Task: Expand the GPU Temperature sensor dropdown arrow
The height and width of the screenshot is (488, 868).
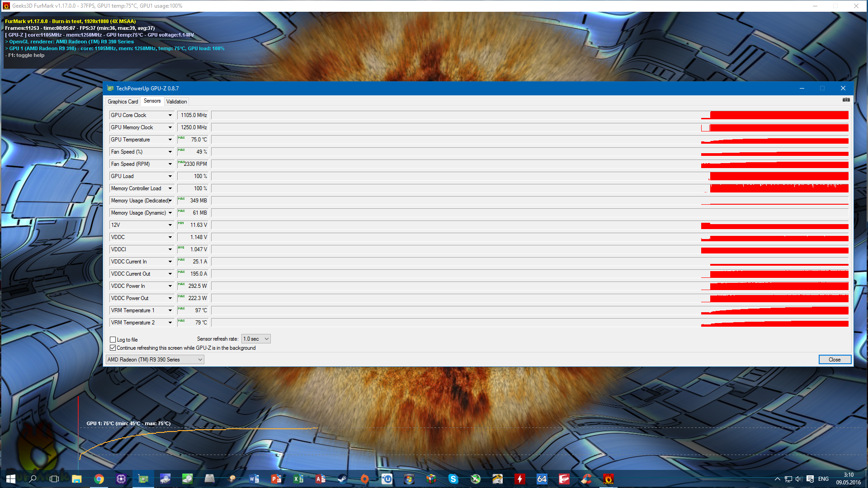Action: tap(170, 140)
